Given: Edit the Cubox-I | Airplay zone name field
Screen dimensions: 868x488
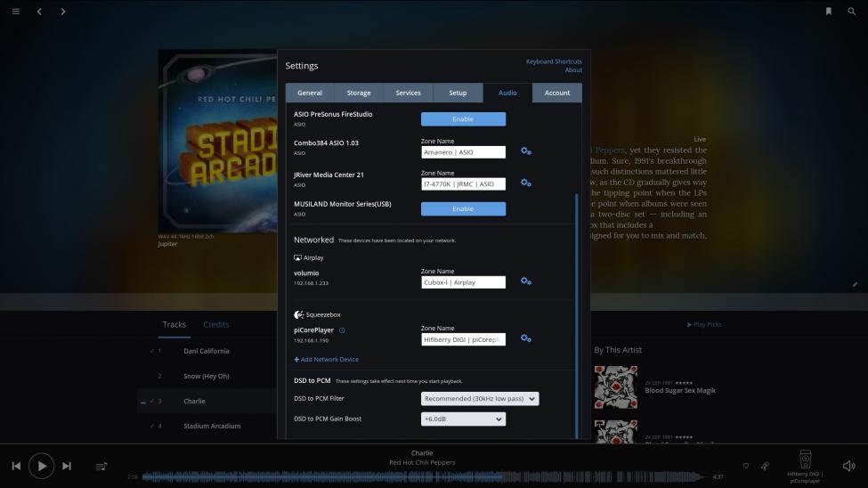Looking at the screenshot, I should pyautogui.click(x=463, y=282).
